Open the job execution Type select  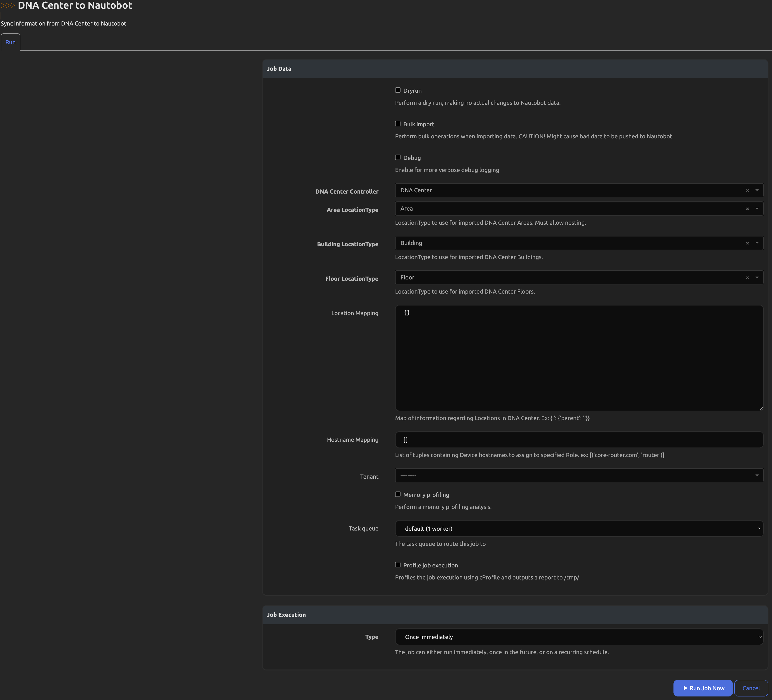pyautogui.click(x=579, y=637)
